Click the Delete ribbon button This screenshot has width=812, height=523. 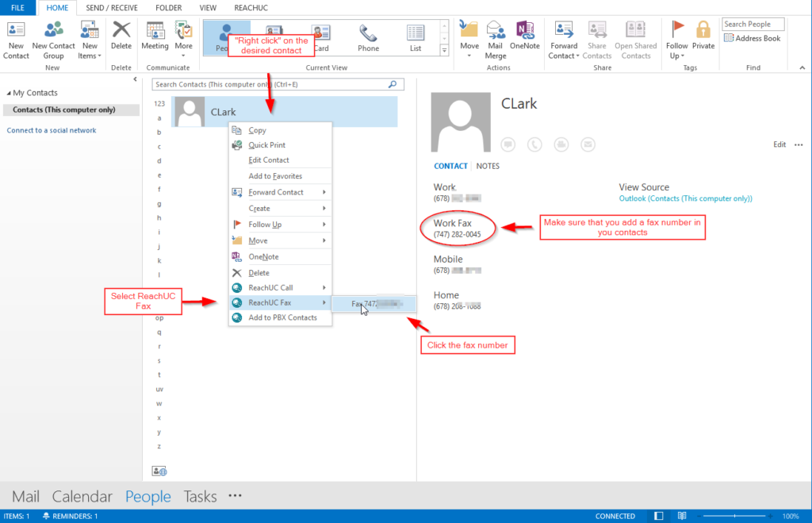(x=121, y=35)
